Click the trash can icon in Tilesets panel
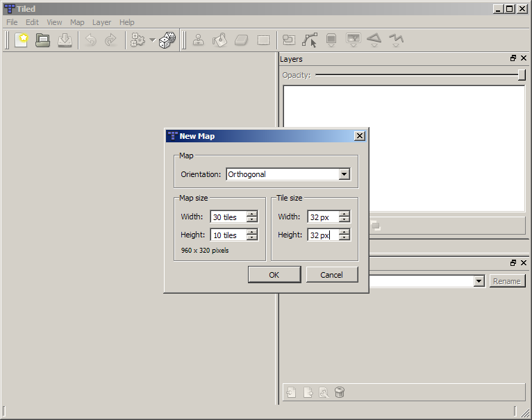 click(x=340, y=392)
